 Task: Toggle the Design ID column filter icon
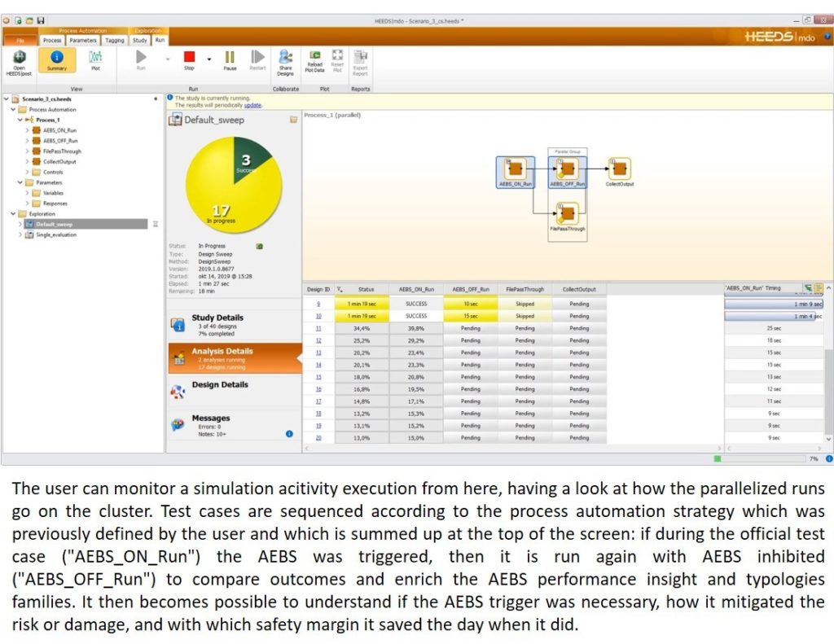(x=340, y=289)
